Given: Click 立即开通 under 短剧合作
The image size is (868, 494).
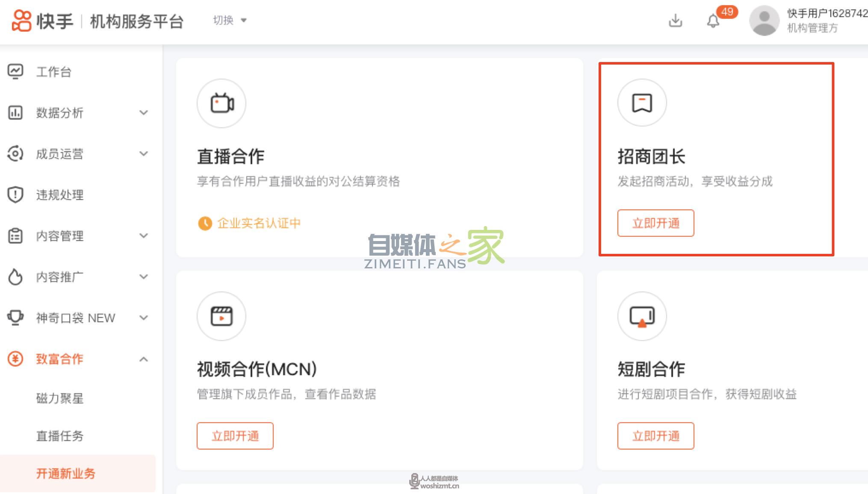Looking at the screenshot, I should click(x=655, y=436).
